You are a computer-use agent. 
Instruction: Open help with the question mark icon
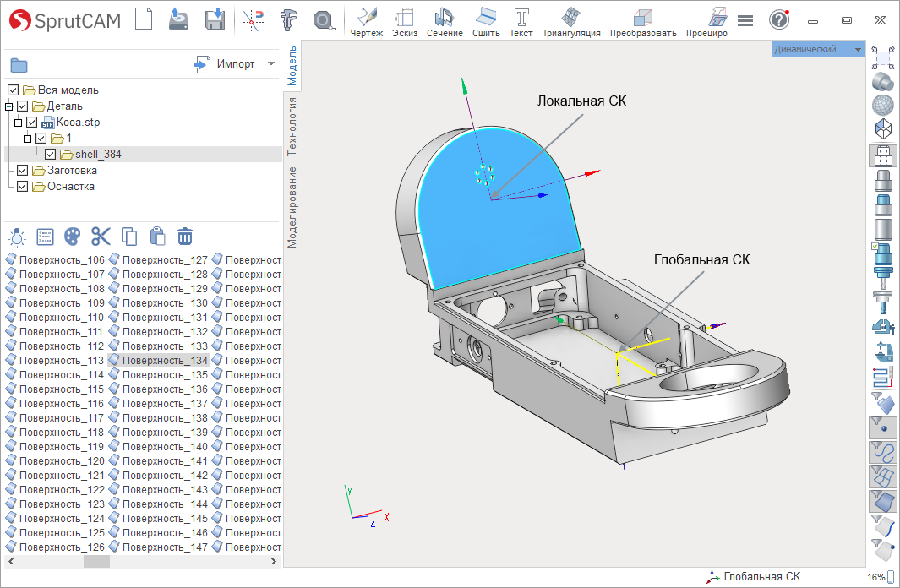coord(779,20)
